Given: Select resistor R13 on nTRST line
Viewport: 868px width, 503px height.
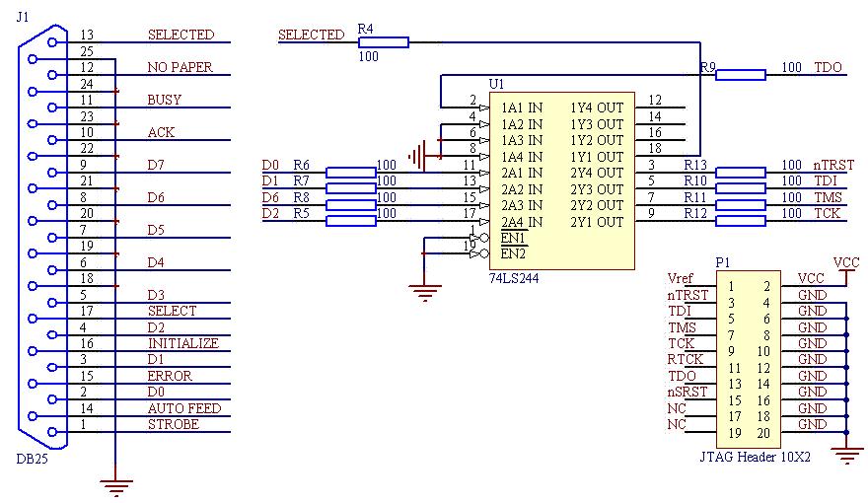Looking at the screenshot, I should pyautogui.click(x=741, y=173).
